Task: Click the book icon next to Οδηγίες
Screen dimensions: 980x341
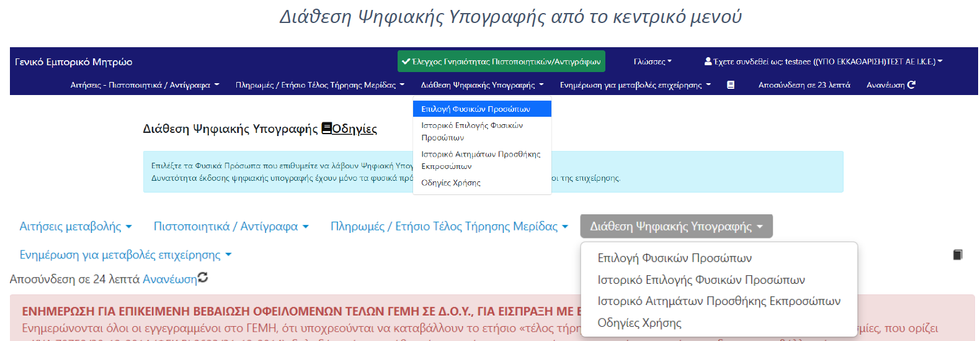Action: click(x=326, y=129)
